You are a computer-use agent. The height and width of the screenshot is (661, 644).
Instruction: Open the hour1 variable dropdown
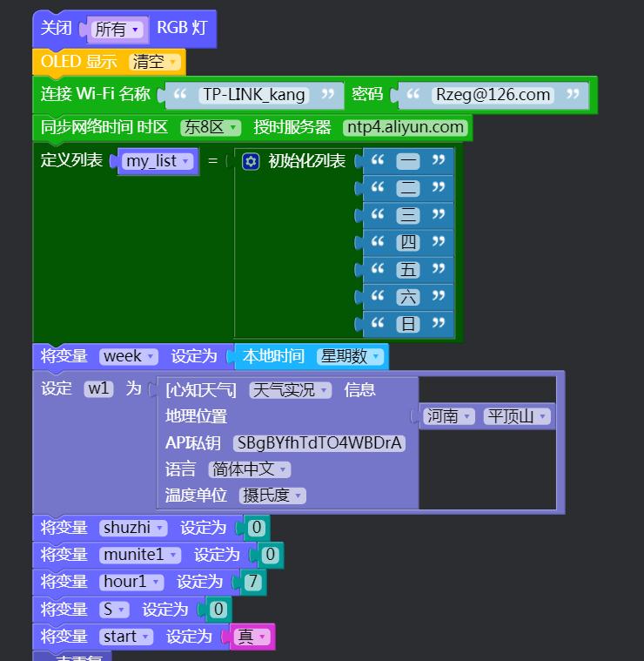click(x=131, y=582)
